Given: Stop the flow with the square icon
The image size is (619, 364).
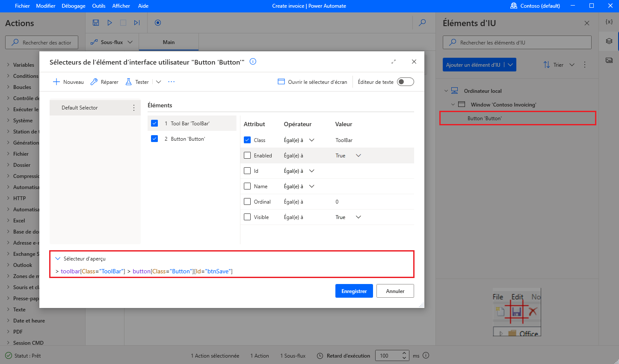Looking at the screenshot, I should [123, 23].
